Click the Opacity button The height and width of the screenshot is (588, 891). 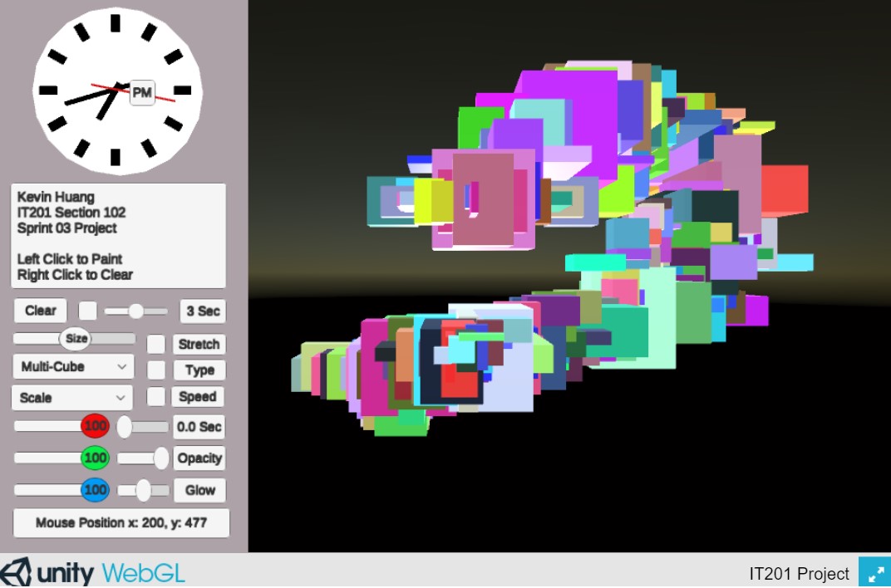(199, 458)
